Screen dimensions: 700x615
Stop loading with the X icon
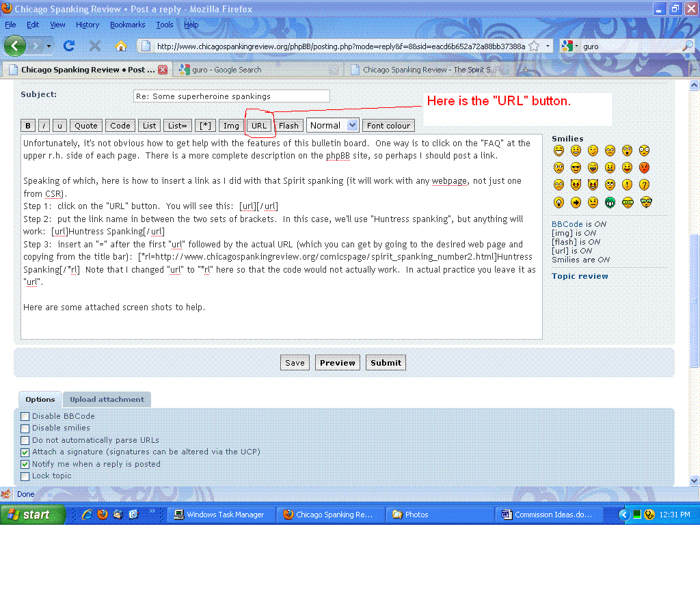pyautogui.click(x=94, y=46)
